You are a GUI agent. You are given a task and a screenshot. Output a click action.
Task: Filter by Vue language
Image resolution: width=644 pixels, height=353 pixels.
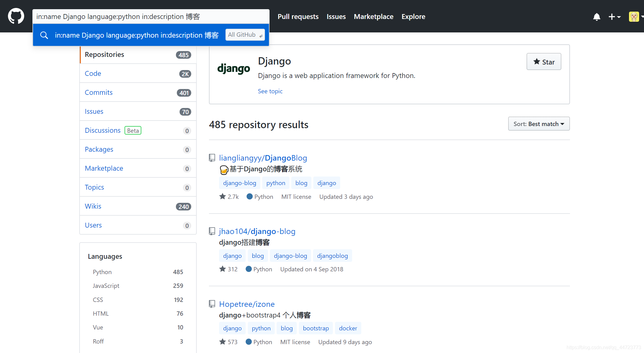pyautogui.click(x=138, y=327)
